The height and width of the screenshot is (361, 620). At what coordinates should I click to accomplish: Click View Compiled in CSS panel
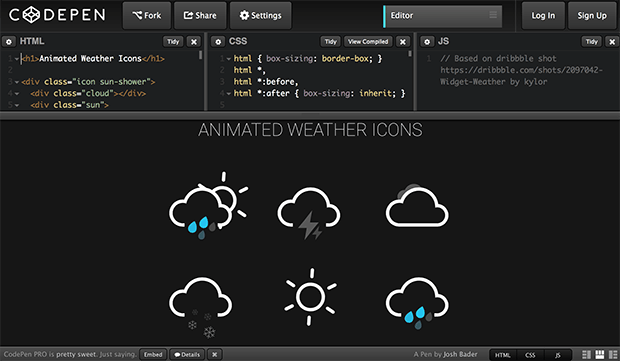368,41
